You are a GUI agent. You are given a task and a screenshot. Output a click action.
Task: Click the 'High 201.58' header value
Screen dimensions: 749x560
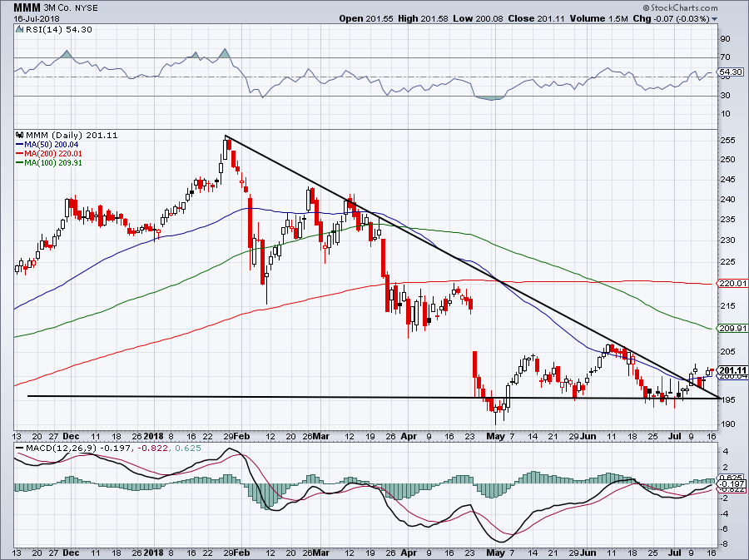pyautogui.click(x=423, y=18)
